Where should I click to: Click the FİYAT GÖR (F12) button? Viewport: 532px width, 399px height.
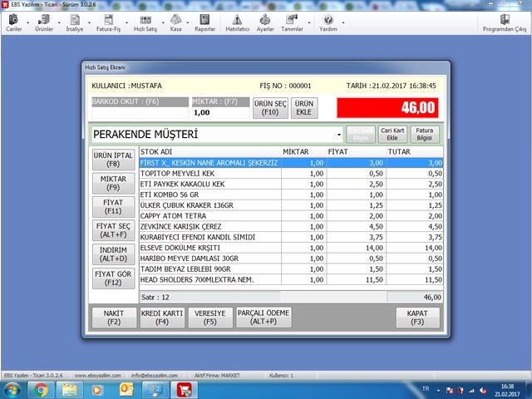click(x=113, y=278)
